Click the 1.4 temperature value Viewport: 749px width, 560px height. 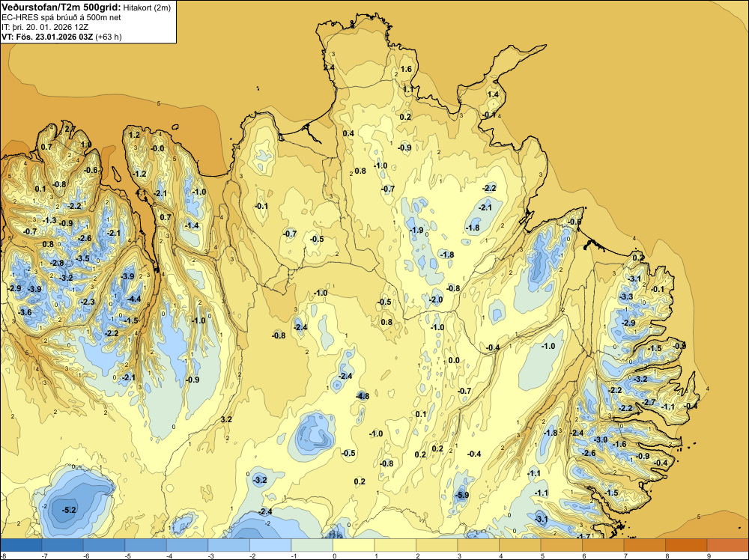pyautogui.click(x=493, y=94)
